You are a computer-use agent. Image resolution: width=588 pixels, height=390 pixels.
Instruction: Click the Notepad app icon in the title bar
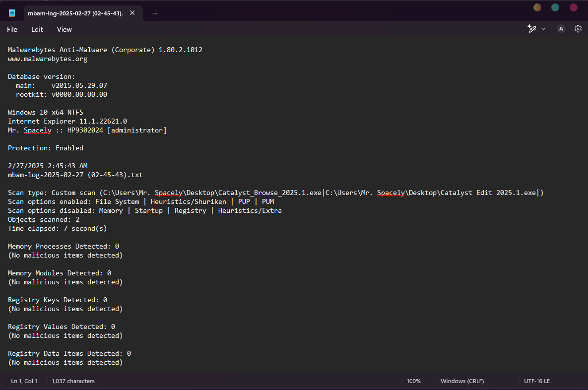[x=11, y=13]
